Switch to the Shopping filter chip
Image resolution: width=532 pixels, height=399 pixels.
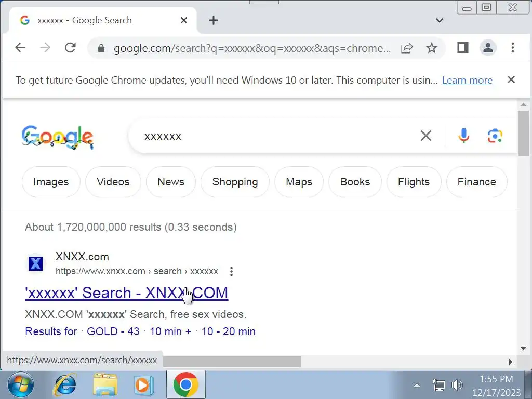(235, 182)
